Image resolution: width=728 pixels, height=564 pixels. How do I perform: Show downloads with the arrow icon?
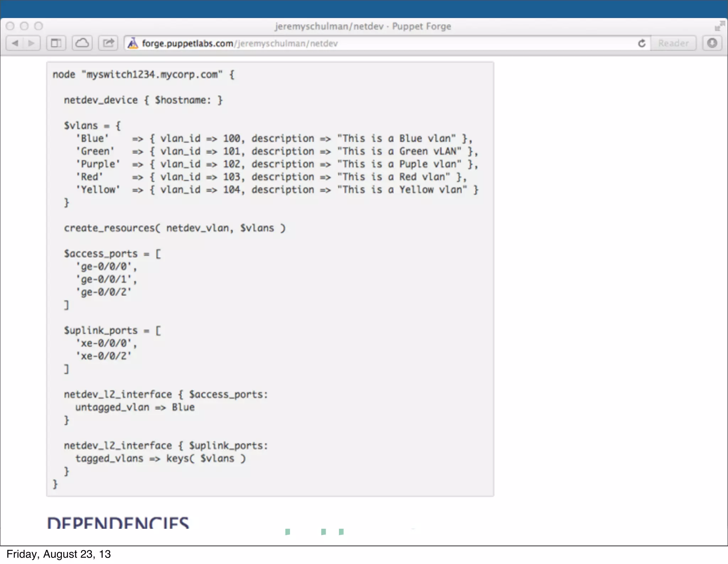(x=712, y=43)
